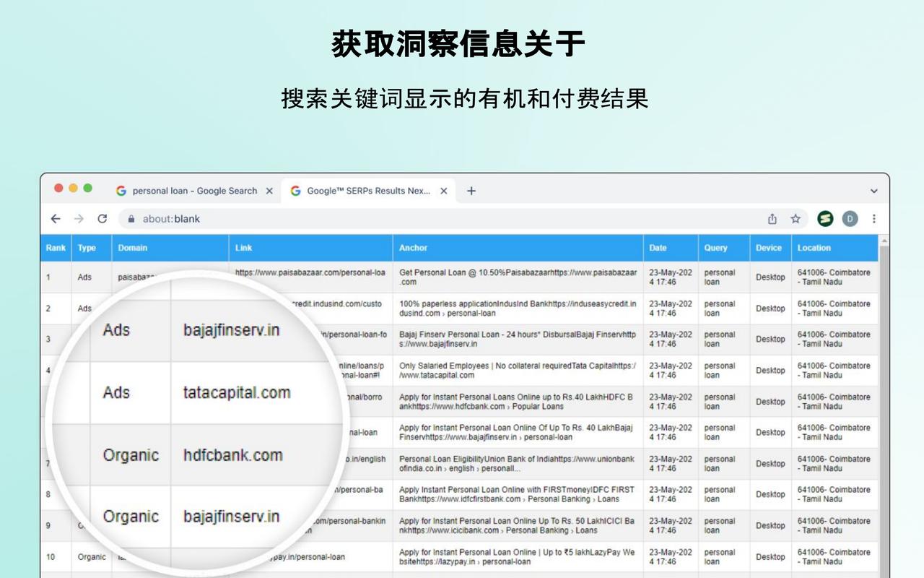Click the Coimbatore location cell in row 5

835,402
